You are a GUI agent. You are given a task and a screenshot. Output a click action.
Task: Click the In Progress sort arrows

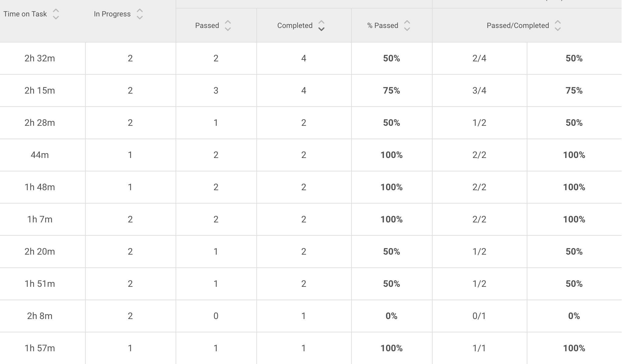(140, 14)
